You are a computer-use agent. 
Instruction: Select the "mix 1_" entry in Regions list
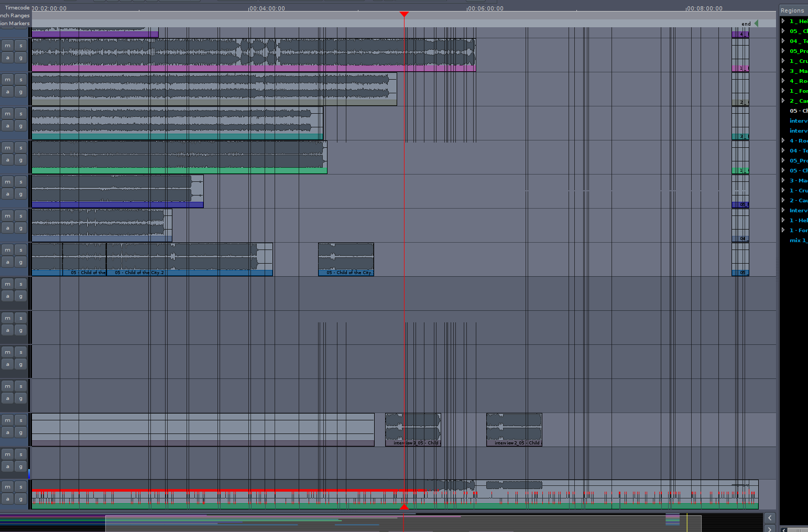pos(798,240)
